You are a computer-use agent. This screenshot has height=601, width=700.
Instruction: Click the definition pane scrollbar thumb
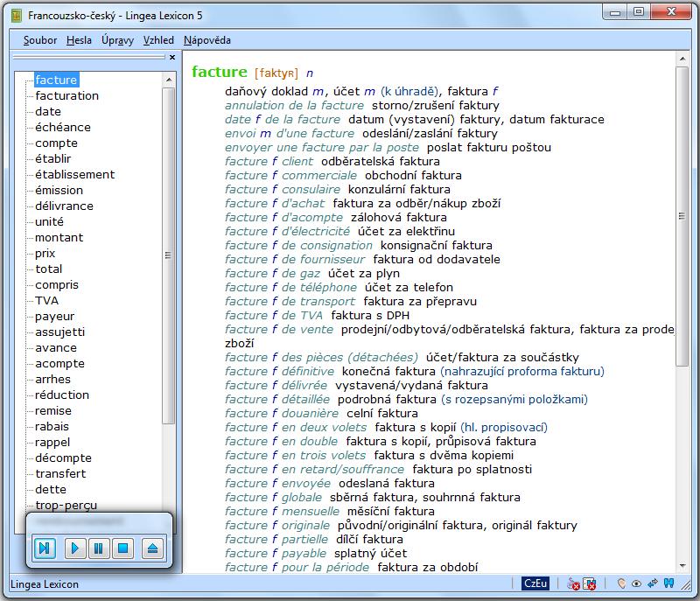tap(682, 216)
